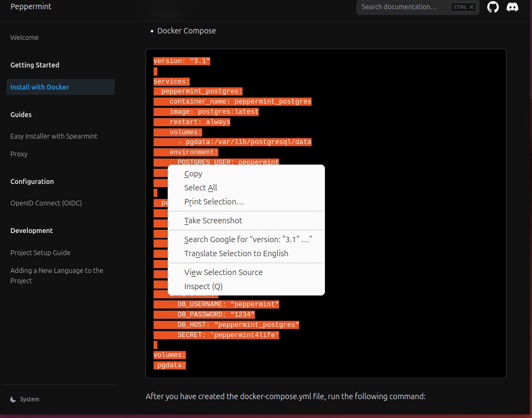
Task: Click 'pgdata:/var/lib/postgresql/data' line
Action: point(248,142)
